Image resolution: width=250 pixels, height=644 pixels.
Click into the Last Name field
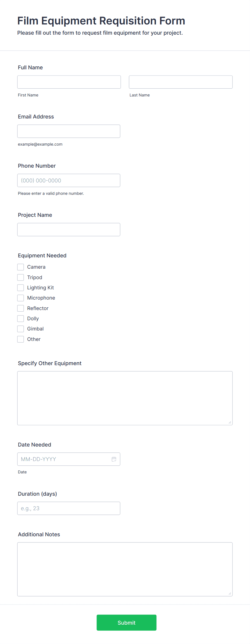pyautogui.click(x=181, y=82)
